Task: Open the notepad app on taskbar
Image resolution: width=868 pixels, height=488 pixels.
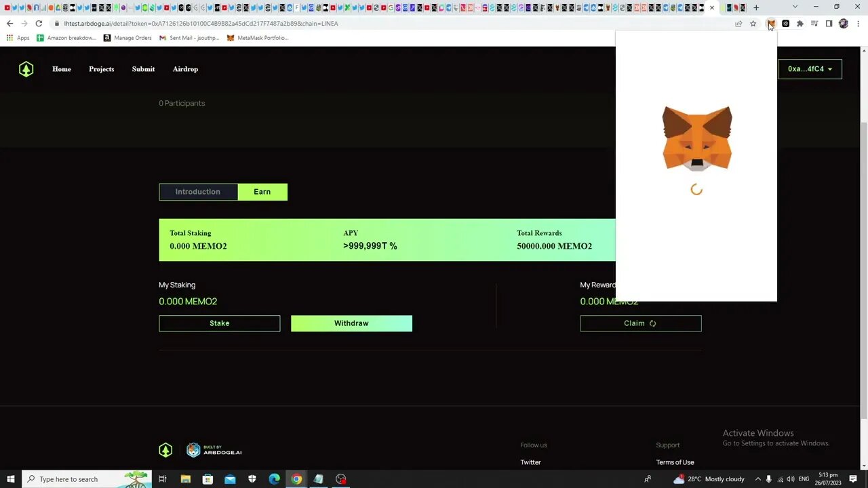Action: pyautogui.click(x=319, y=479)
